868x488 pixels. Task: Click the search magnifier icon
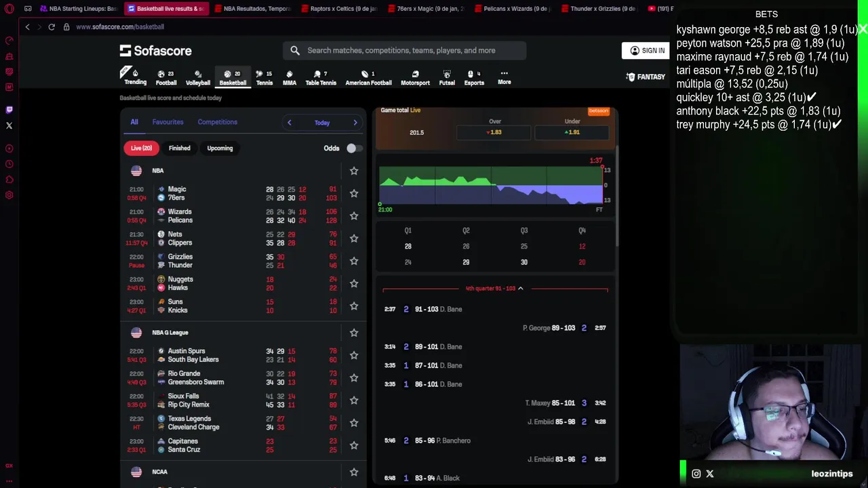pos(295,50)
